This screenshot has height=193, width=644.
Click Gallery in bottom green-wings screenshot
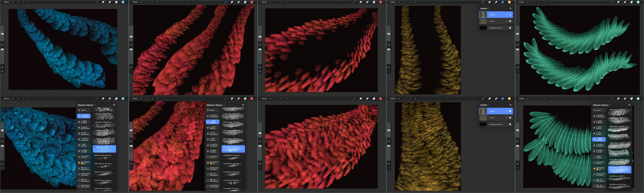click(x=522, y=98)
